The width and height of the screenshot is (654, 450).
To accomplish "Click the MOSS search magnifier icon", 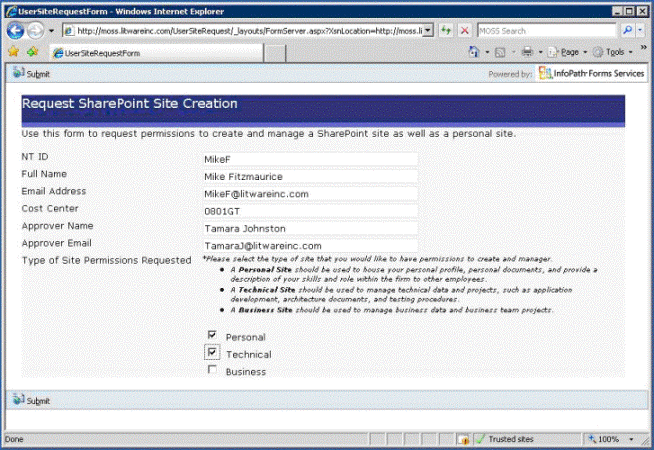I will (x=626, y=31).
